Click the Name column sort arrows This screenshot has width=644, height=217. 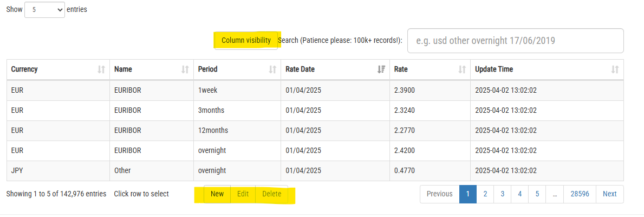click(x=185, y=69)
